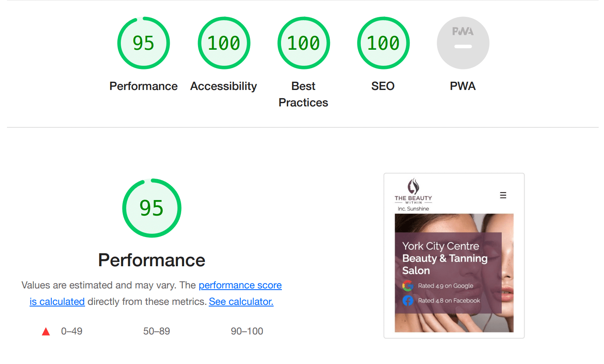Viewport: 604px width, 364px height.
Task: Jump to the Performance category via its label
Action: click(143, 86)
